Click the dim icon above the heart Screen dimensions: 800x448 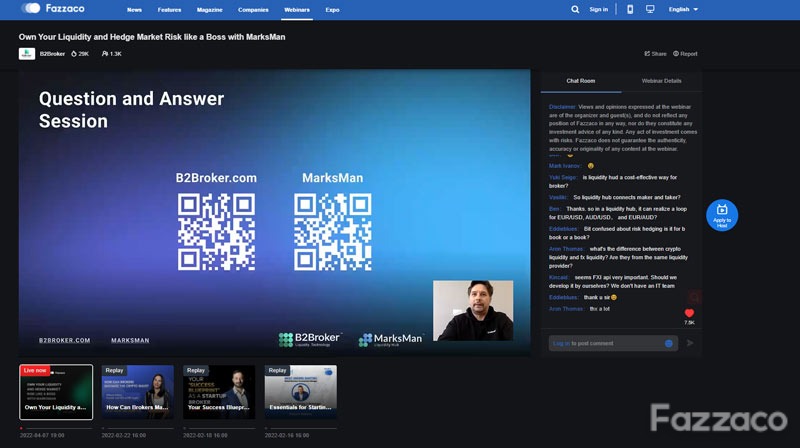694,296
